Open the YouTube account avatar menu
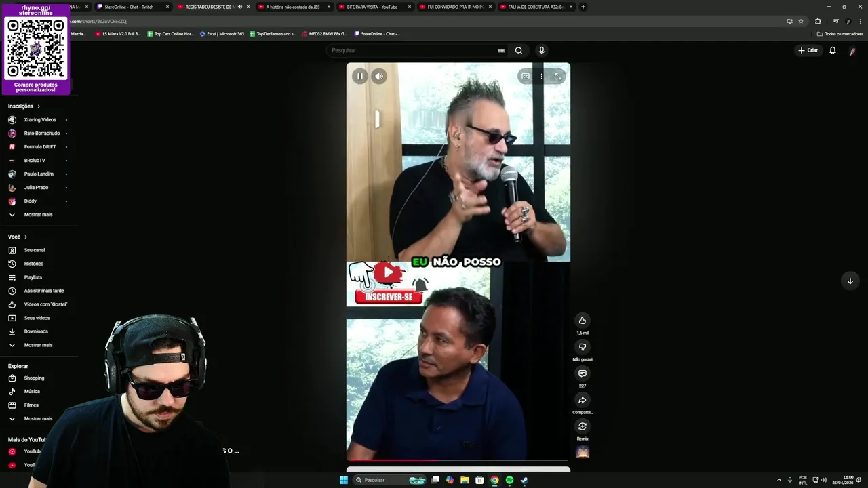This screenshot has width=868, height=488. [x=852, y=51]
